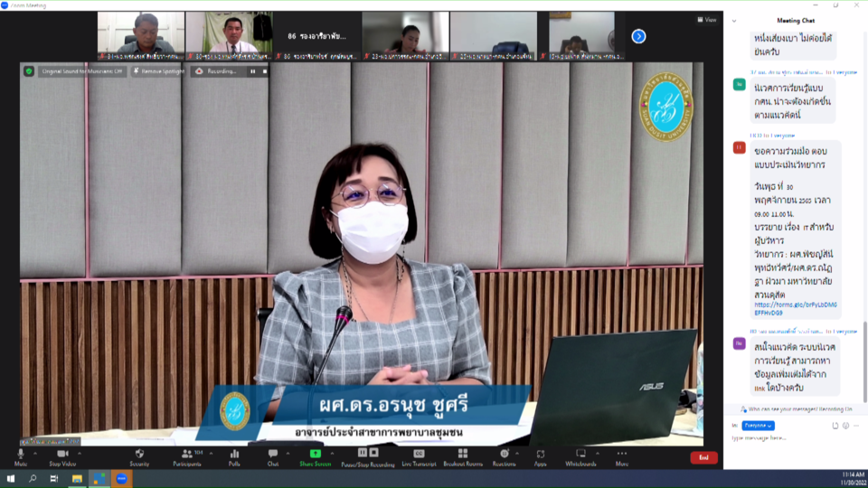Select the second participant thumbnail with man in tie
This screenshot has width=868, height=488.
(x=229, y=36)
